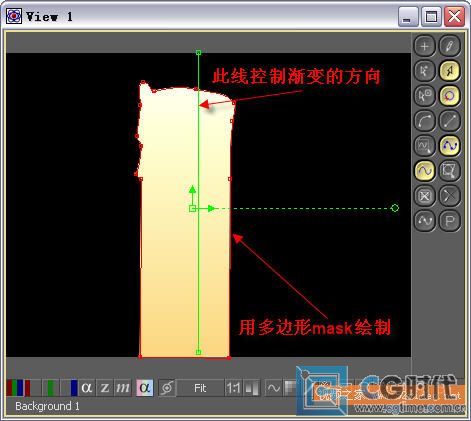Select the Click Append plus tool
Viewport: 471px width, 421px height.
point(424,46)
